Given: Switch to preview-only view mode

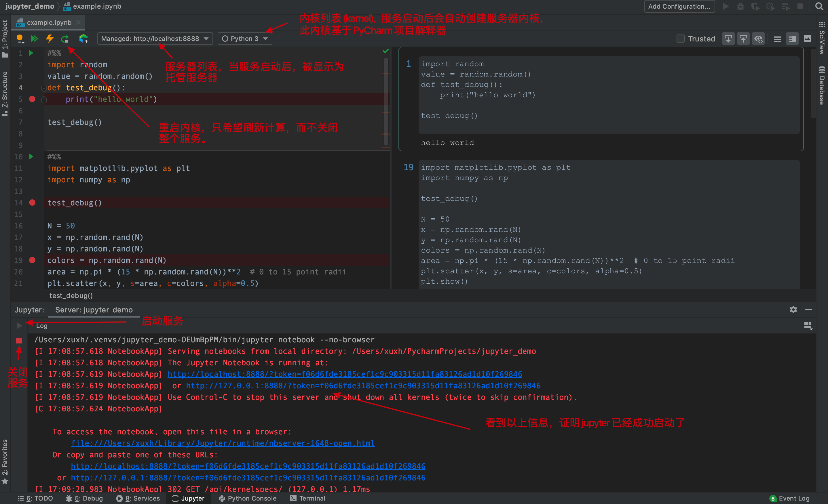Looking at the screenshot, I should point(807,39).
